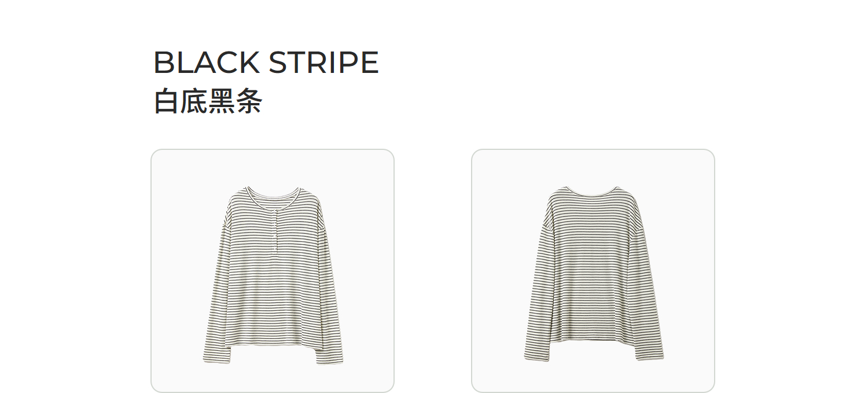Click the word STRIPE in the heading
Viewport: 868px width, 393px height.
pos(323,63)
